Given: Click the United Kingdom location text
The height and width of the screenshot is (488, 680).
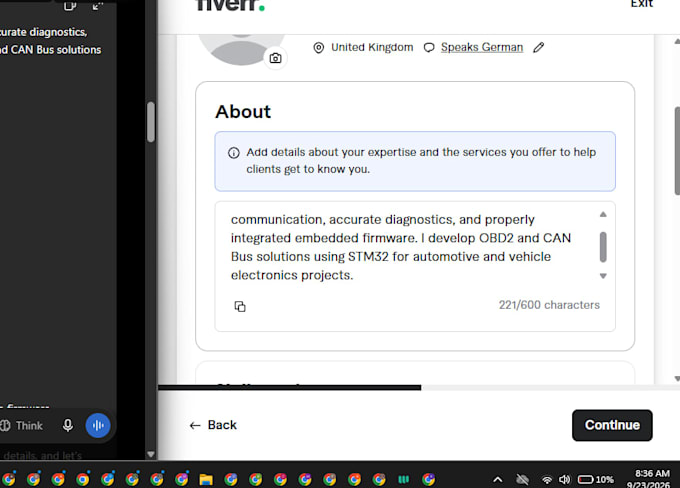Looking at the screenshot, I should [x=372, y=47].
